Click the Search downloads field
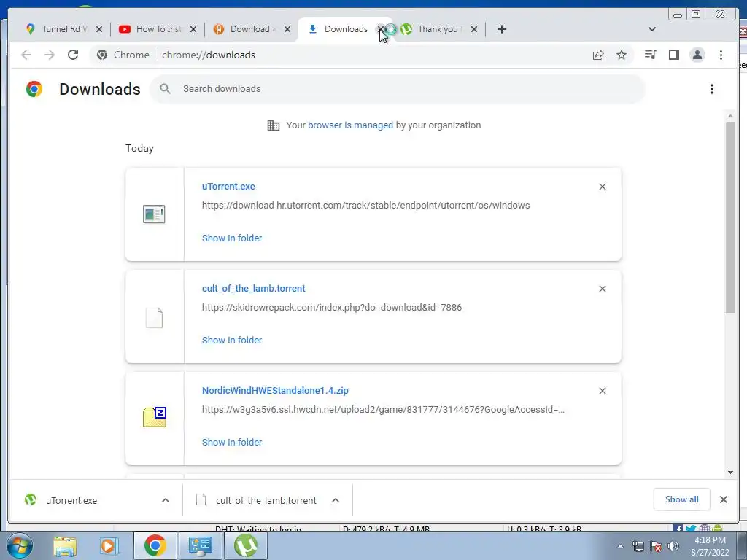 398,88
